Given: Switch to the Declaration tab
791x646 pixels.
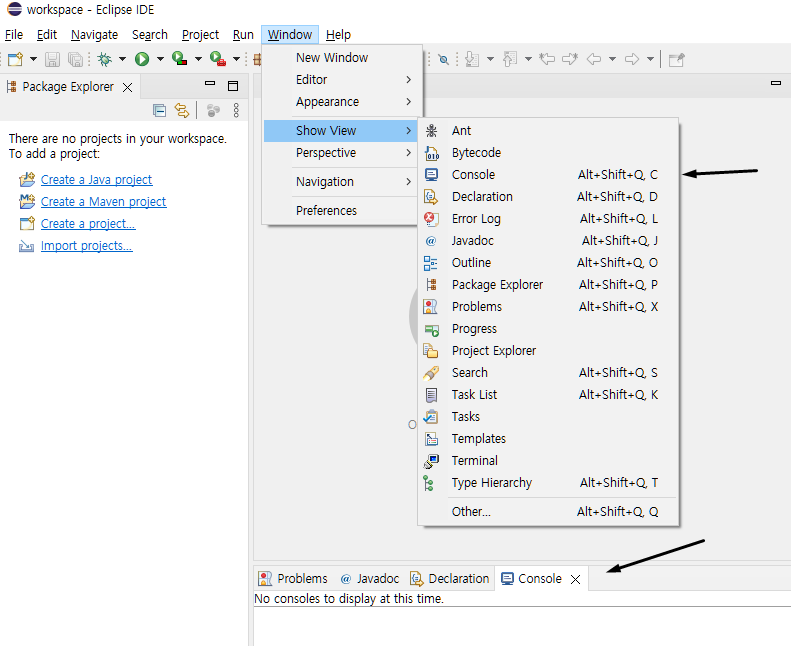Looking at the screenshot, I should pyautogui.click(x=449, y=578).
